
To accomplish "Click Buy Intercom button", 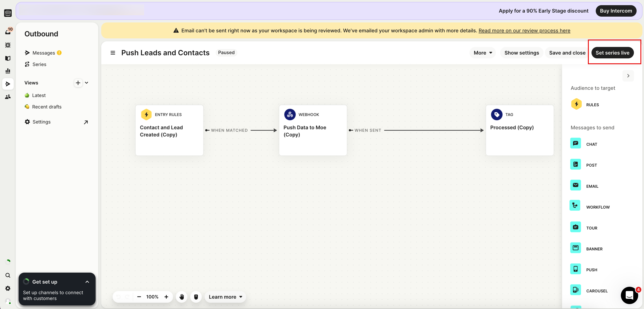I will pos(616,11).
